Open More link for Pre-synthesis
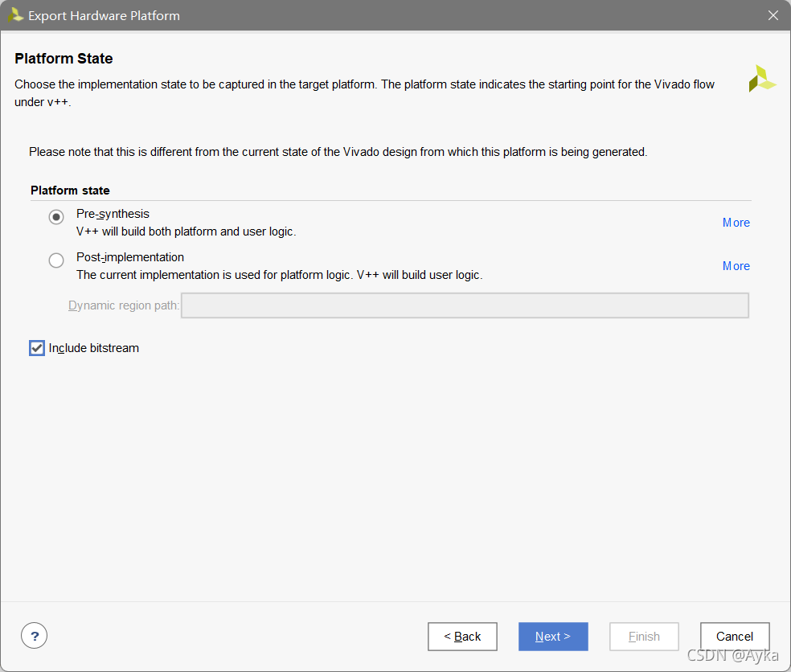Screen dimensions: 791x672 736,223
